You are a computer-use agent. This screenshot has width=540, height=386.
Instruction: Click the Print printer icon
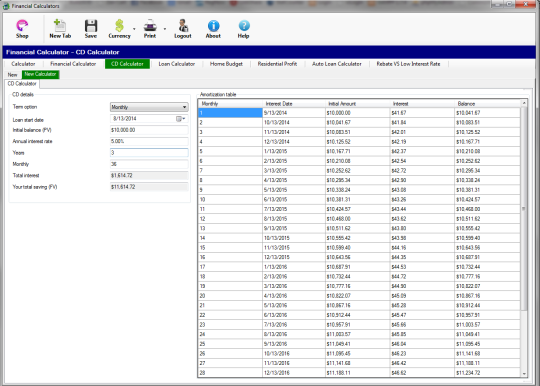pos(150,28)
